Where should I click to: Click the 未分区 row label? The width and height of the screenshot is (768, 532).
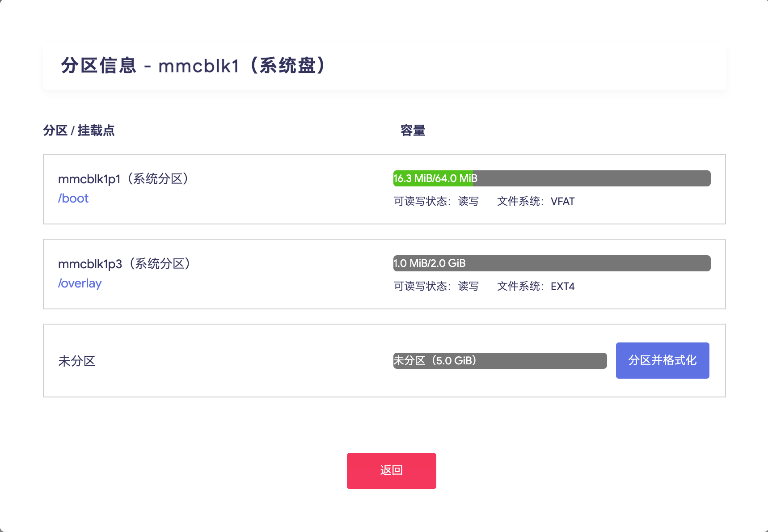[x=77, y=361]
